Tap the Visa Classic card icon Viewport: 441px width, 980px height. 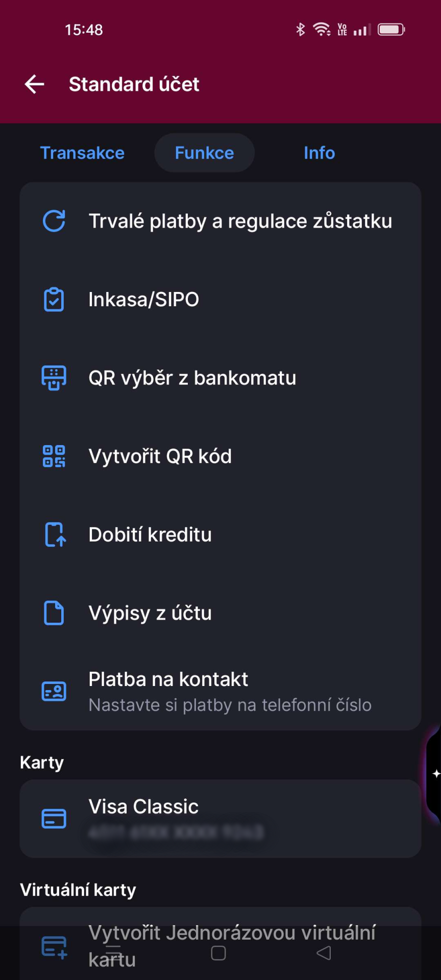54,819
